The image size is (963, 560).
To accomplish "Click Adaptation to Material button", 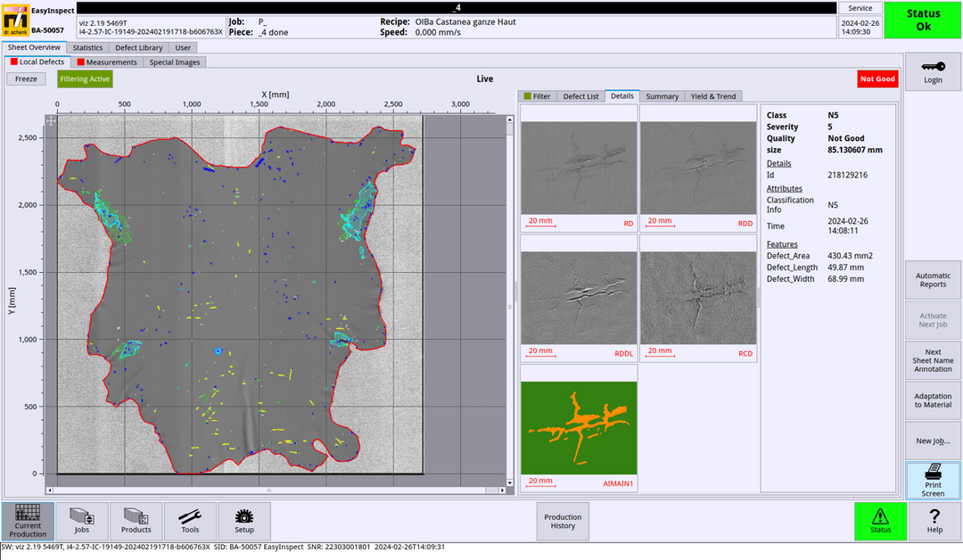I will point(933,400).
